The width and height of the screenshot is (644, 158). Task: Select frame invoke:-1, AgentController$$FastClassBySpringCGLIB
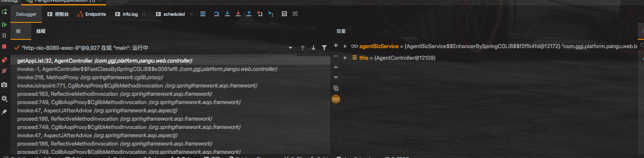(x=170, y=69)
